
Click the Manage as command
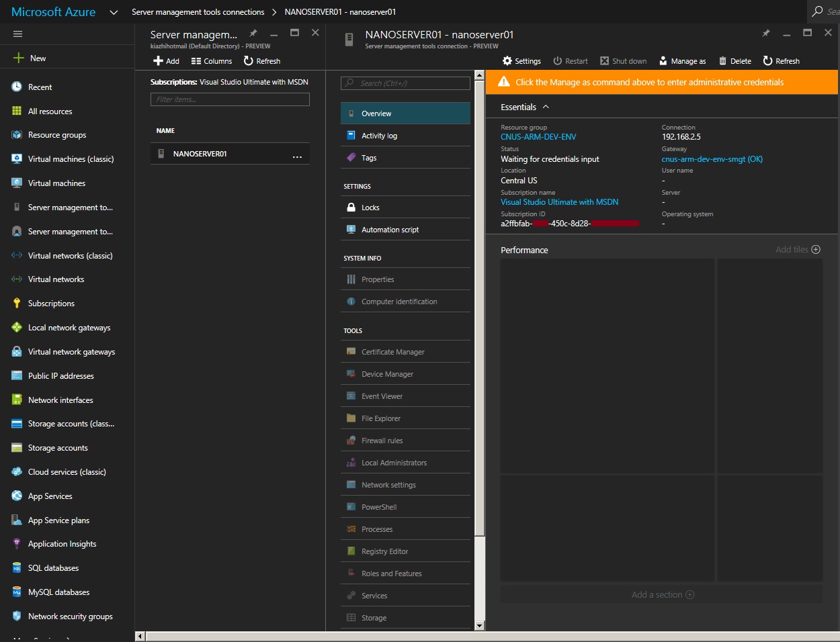tap(682, 61)
